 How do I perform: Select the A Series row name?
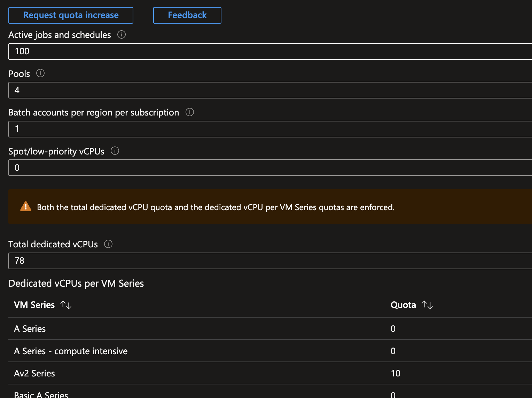[x=30, y=329]
